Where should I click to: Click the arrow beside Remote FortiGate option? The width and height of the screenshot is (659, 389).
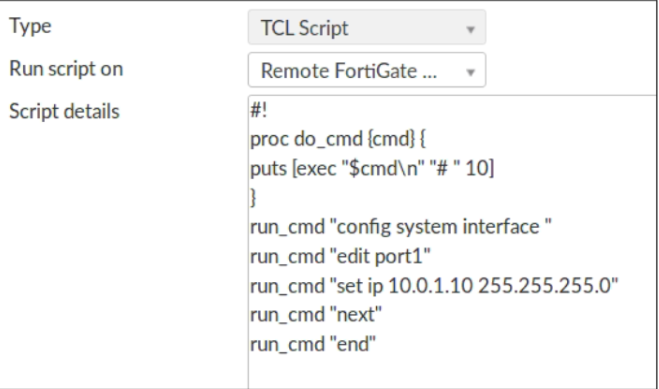click(470, 72)
